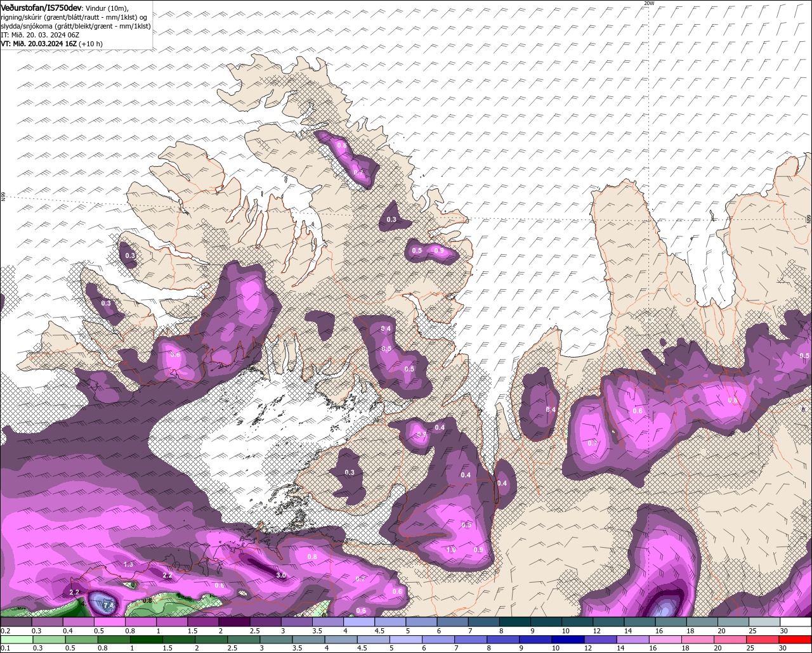This screenshot has width=812, height=653.
Task: Click the pink snow legend swatch labelled 0.8
Action: point(141,622)
